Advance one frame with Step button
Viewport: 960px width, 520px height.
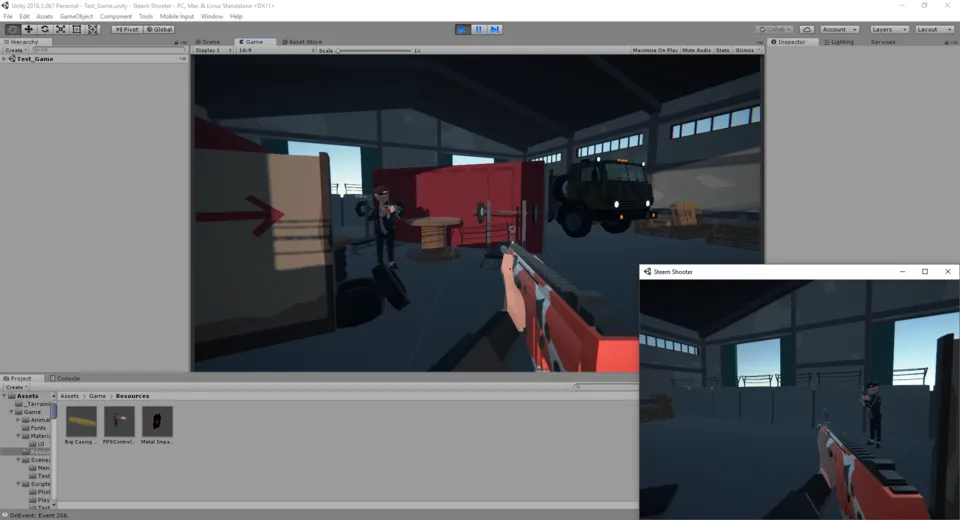(495, 29)
